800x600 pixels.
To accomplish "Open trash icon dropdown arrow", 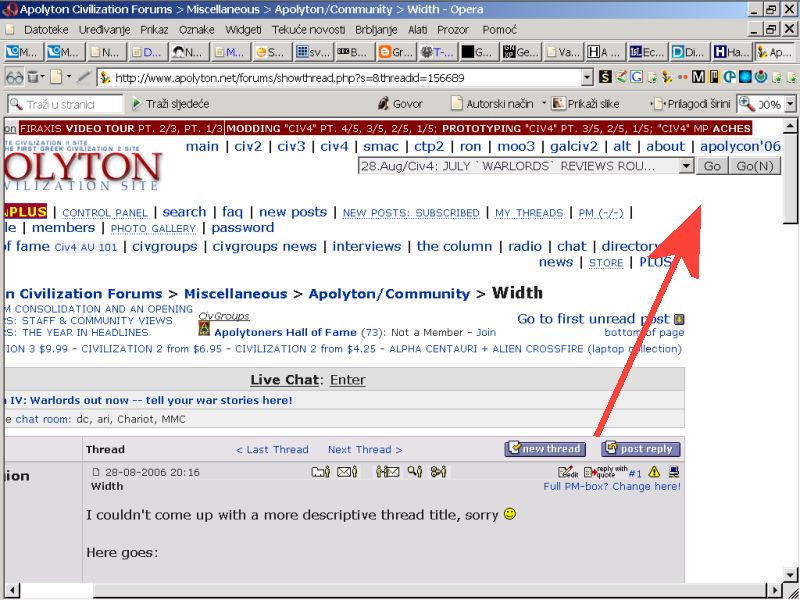I will [43, 78].
